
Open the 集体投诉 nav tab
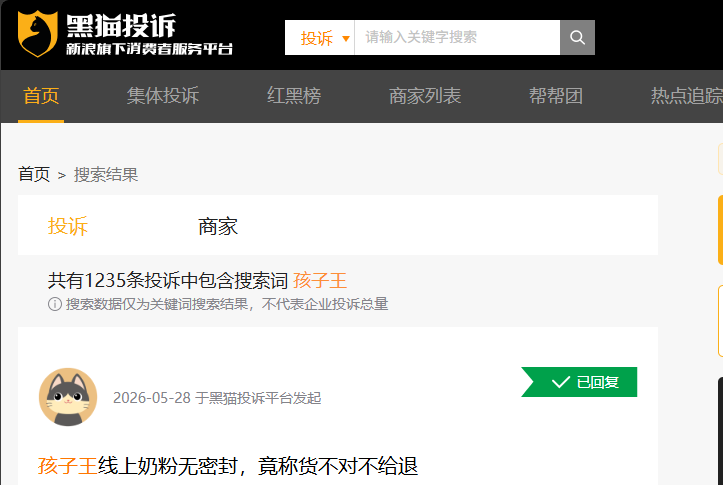163,96
